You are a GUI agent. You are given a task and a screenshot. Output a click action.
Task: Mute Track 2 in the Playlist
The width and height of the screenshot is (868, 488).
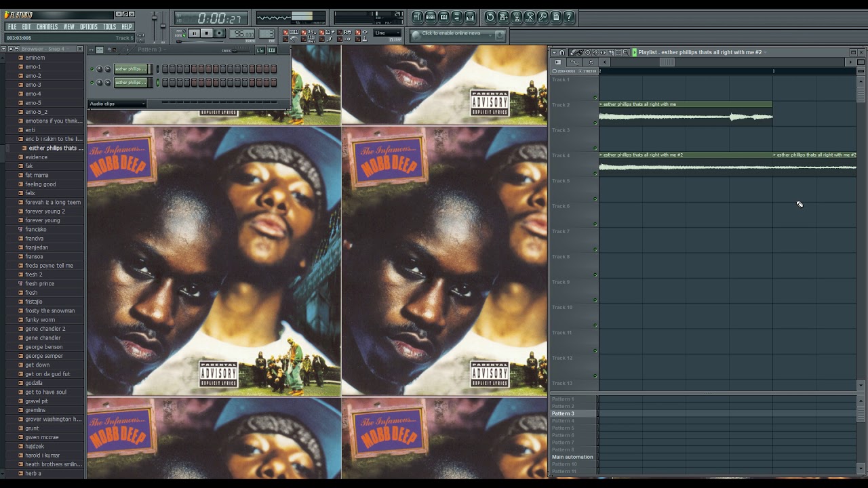pyautogui.click(x=595, y=123)
